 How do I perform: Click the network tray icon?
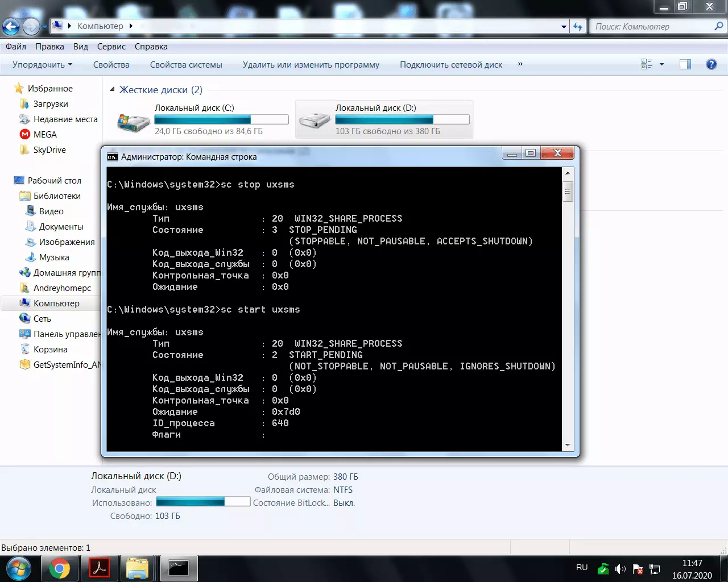click(x=655, y=568)
